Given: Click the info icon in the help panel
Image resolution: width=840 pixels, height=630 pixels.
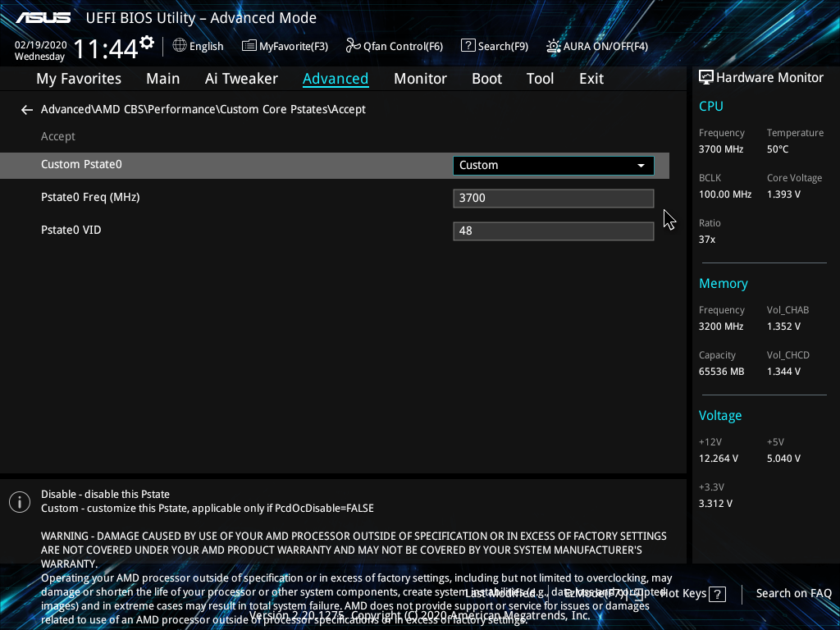Looking at the screenshot, I should point(19,502).
